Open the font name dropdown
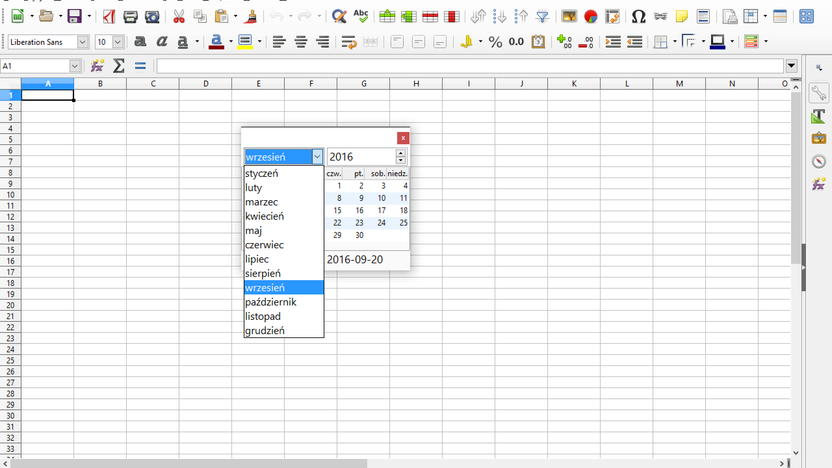Screen dimensions: 832x468 (x=82, y=41)
